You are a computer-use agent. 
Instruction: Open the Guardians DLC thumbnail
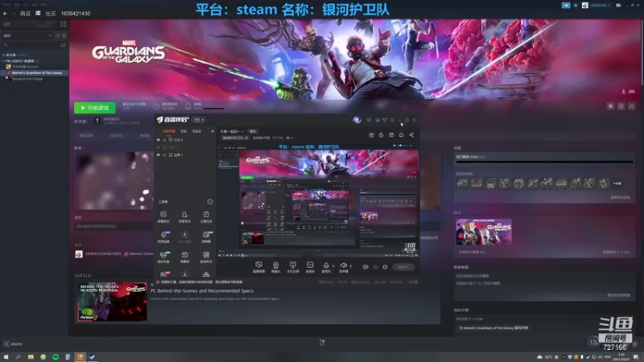pyautogui.click(x=484, y=232)
